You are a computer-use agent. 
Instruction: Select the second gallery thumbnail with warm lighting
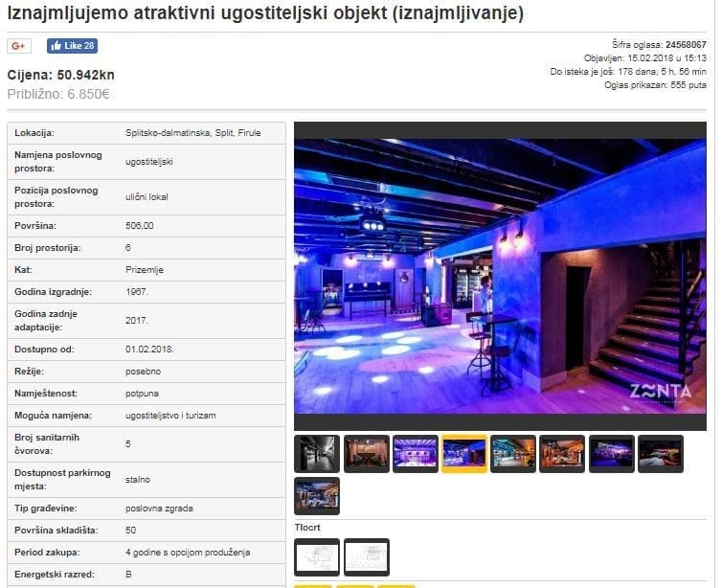(367, 454)
